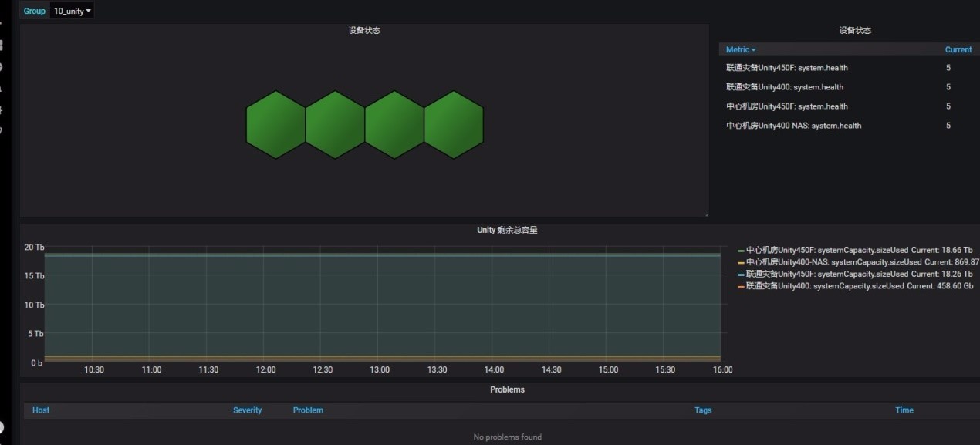Toggle 联通灾备Unity400 sizeUsed series in legend
Screen dimensions: 980x445
(x=825, y=286)
